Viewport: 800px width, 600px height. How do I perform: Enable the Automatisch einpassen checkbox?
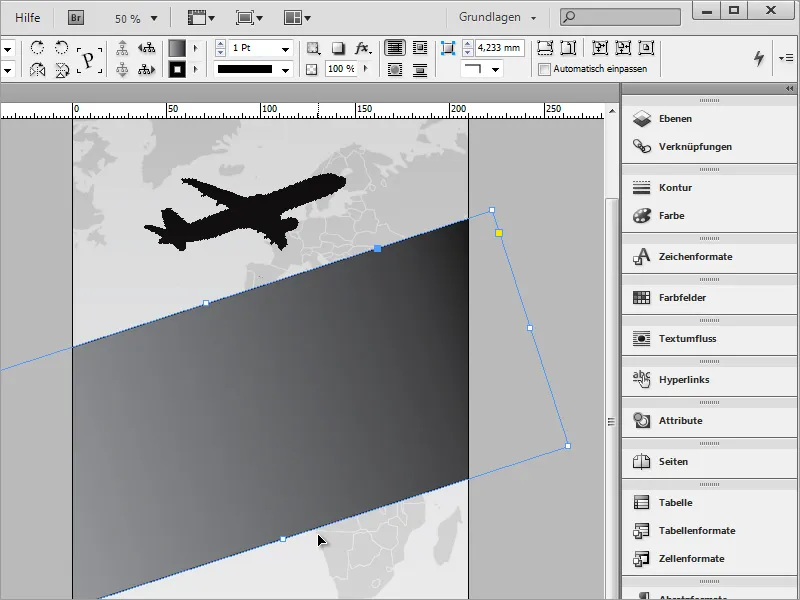[x=544, y=69]
